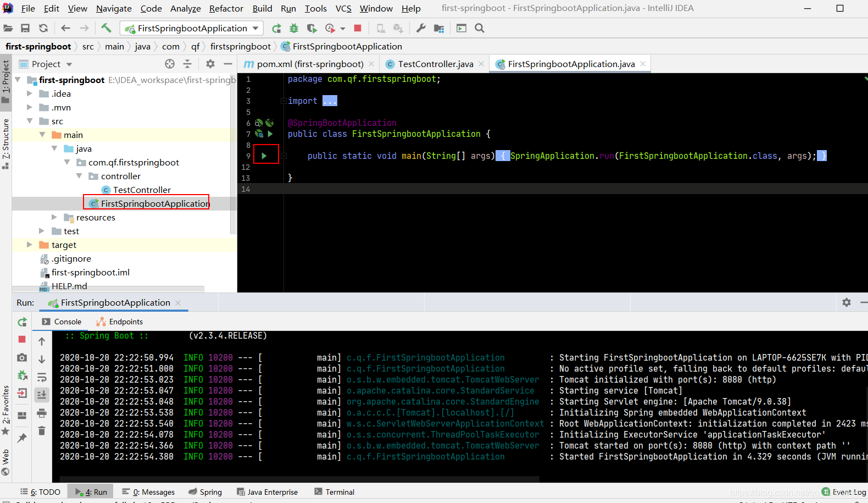The width and height of the screenshot is (868, 503).
Task: Toggle the 1: Project side tool window
Action: click(x=5, y=81)
